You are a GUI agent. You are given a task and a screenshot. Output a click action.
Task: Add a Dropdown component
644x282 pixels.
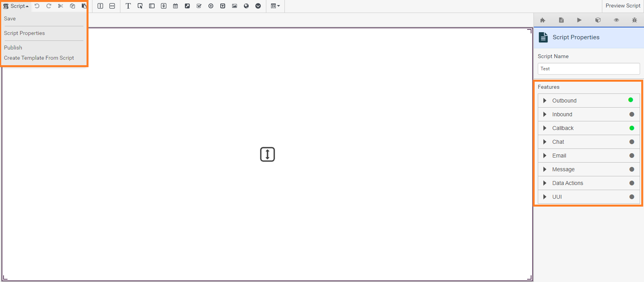[223, 6]
